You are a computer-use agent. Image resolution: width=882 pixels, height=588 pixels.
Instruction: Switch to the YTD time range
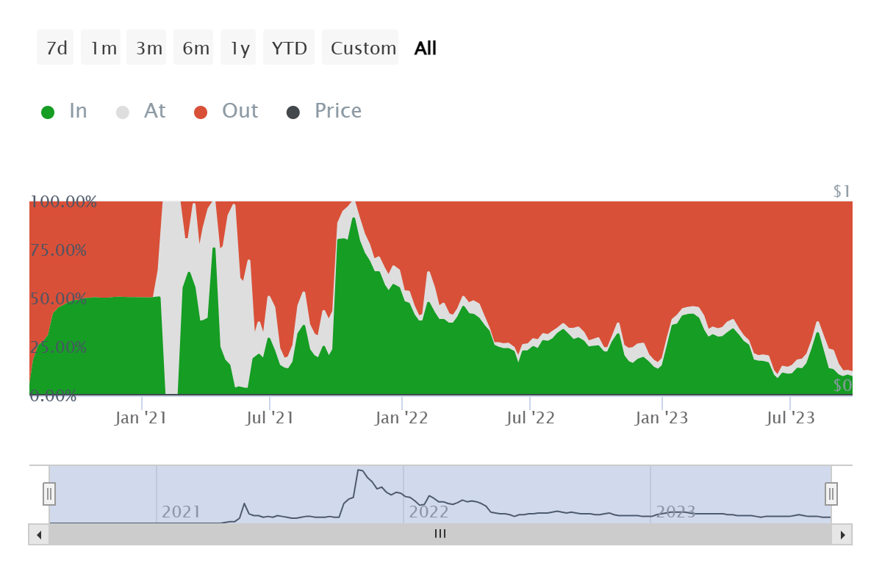click(x=288, y=47)
